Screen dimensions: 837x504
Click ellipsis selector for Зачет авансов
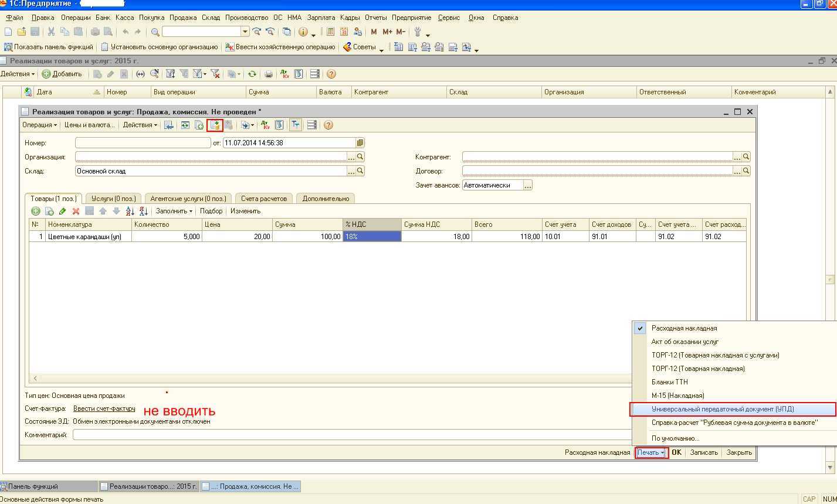(528, 185)
